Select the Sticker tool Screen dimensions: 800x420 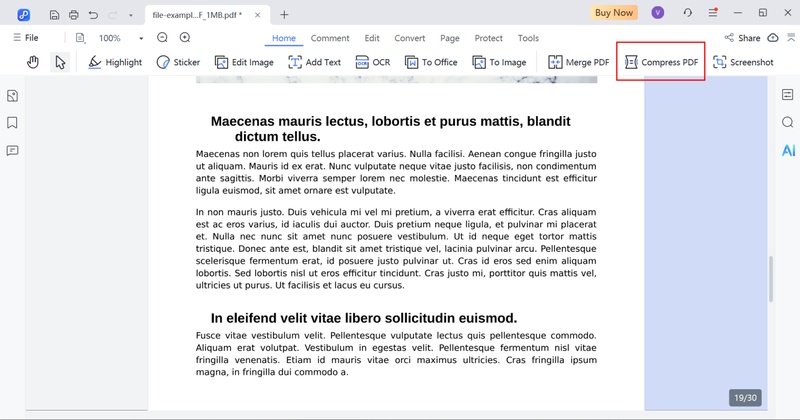click(x=178, y=62)
